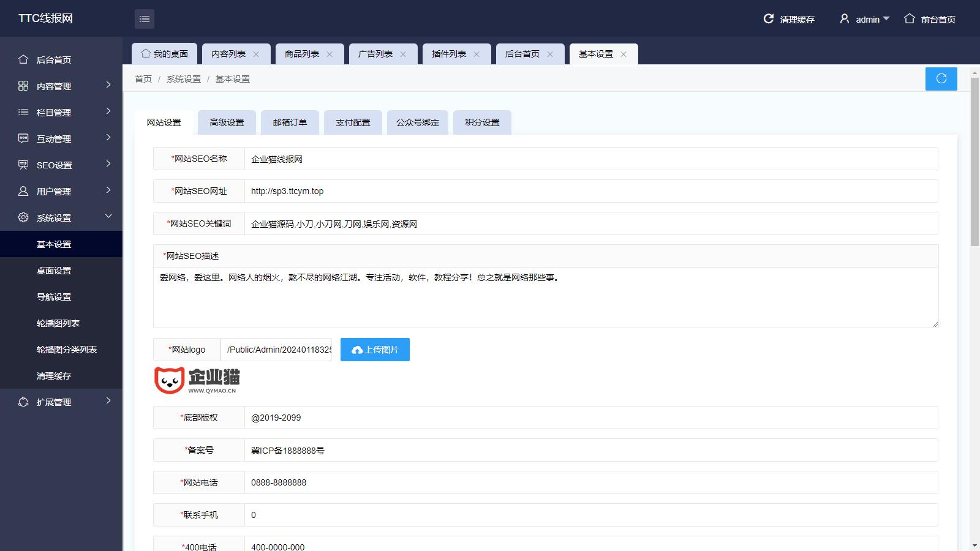Screen dimensions: 980x551
Task: Toggle the sidebar collapse hamburger icon
Action: 145,19
